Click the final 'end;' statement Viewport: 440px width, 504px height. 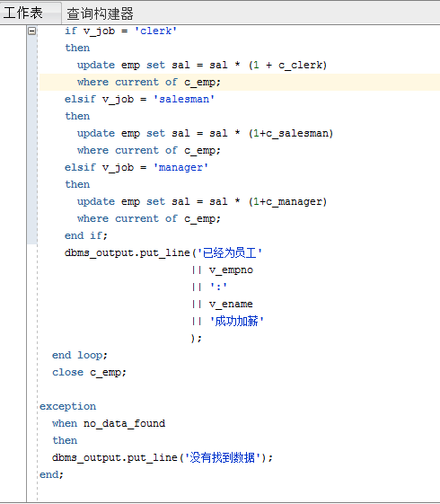click(52, 474)
